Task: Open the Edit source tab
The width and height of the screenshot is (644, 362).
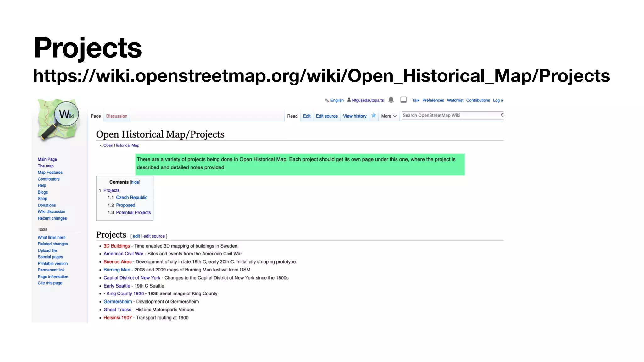Action: (x=327, y=116)
